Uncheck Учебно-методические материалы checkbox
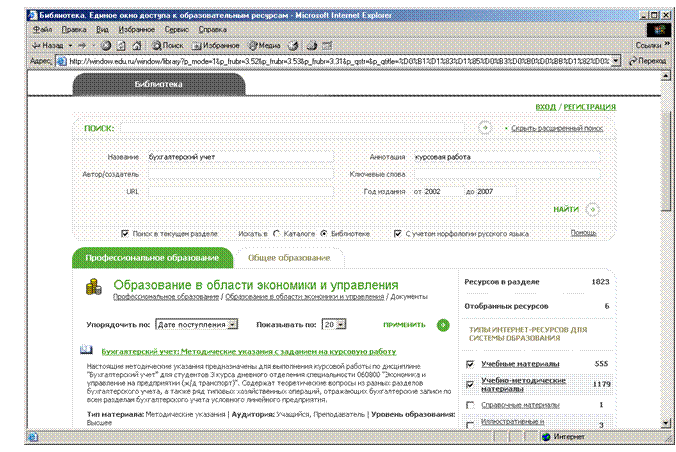The height and width of the screenshot is (452, 676). click(x=470, y=384)
